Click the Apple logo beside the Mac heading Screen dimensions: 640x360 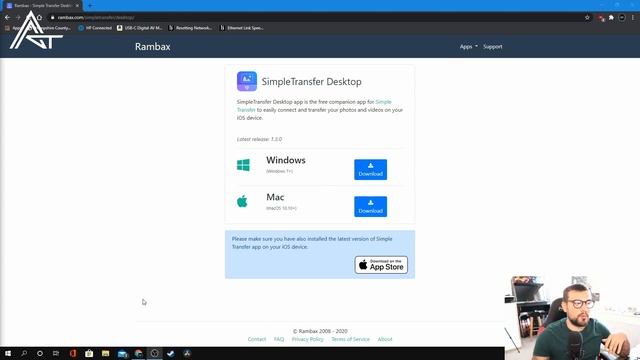tap(242, 201)
